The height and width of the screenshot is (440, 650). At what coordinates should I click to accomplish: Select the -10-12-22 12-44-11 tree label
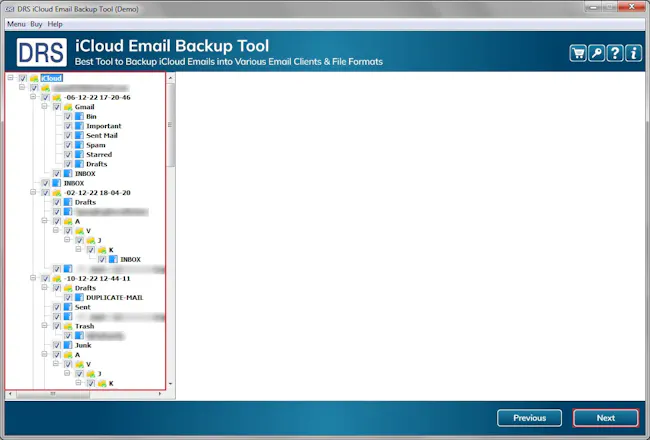97,278
